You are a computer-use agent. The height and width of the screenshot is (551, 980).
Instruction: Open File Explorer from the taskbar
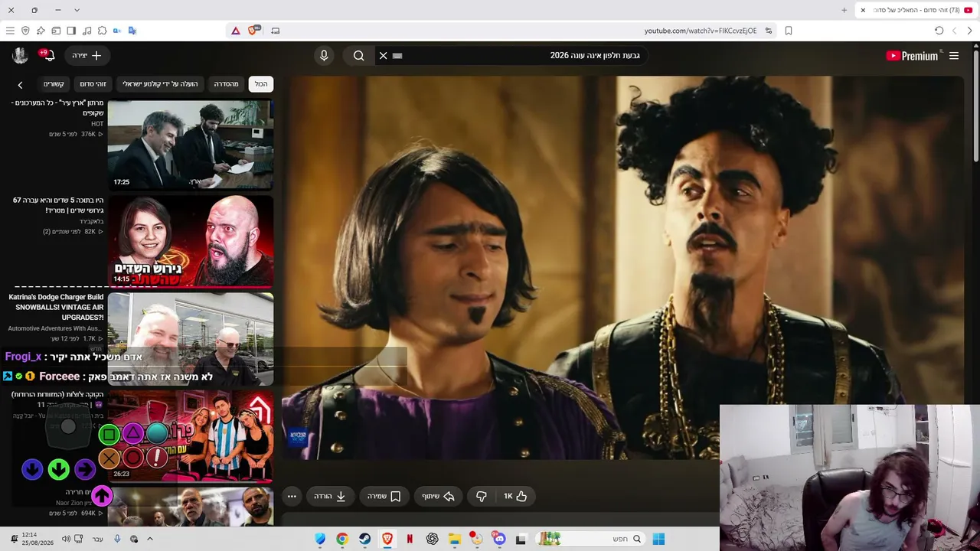coord(454,539)
